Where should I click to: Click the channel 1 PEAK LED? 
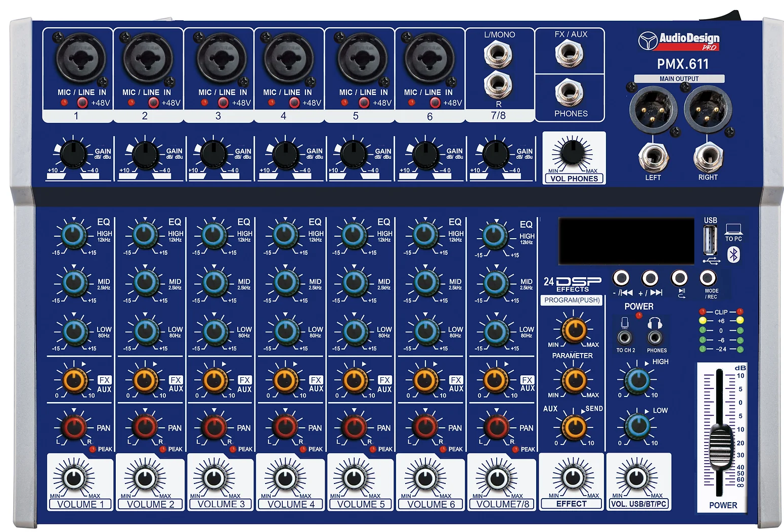coord(93,449)
